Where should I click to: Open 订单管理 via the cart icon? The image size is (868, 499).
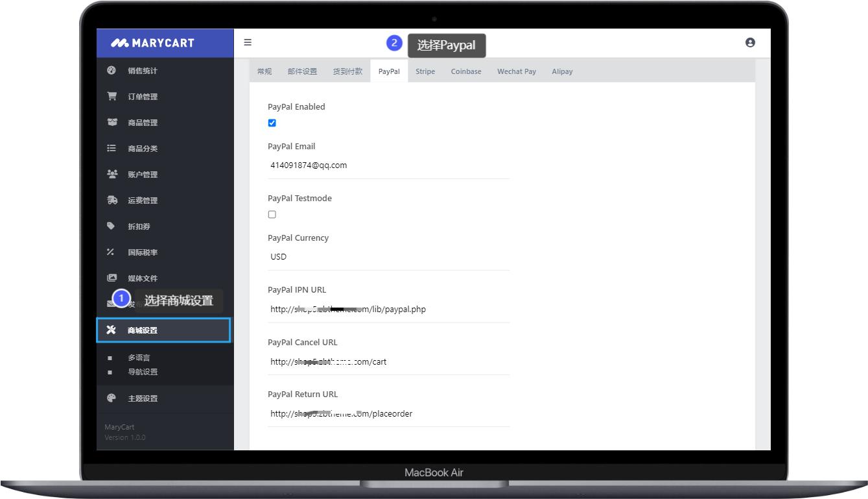point(111,97)
